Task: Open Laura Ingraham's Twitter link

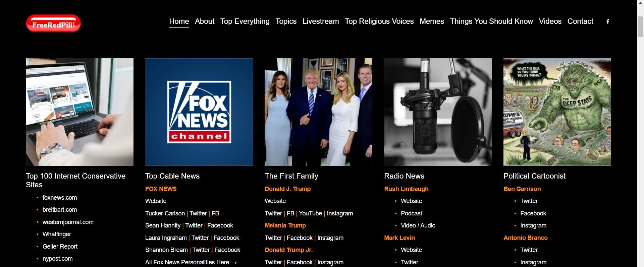Action: pyautogui.click(x=200, y=238)
